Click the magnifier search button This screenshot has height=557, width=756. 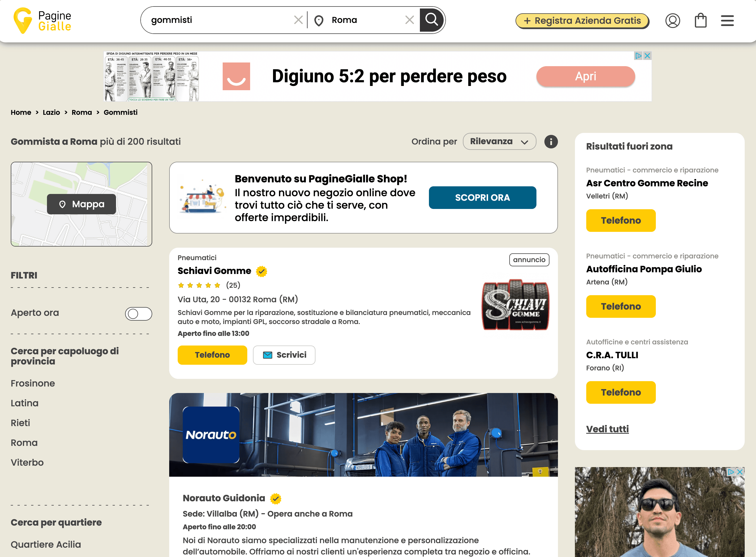tap(431, 20)
